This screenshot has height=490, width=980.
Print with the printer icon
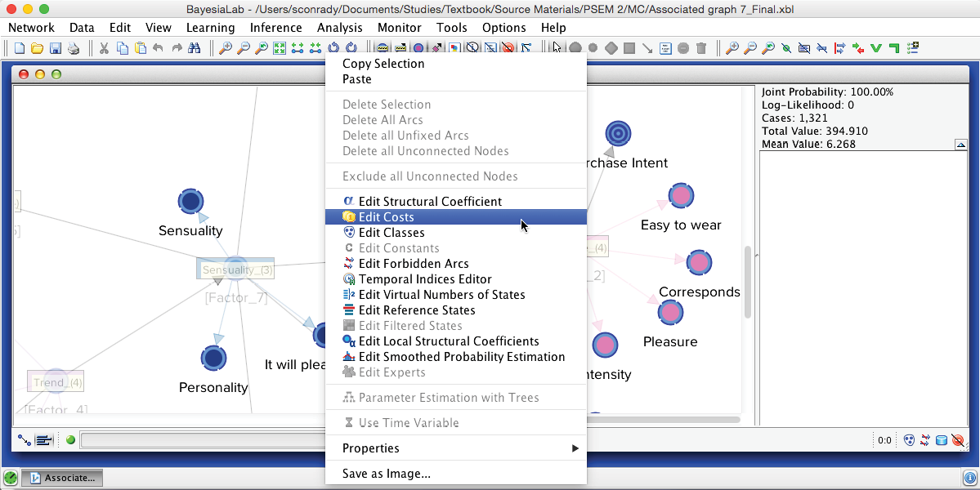[73, 48]
